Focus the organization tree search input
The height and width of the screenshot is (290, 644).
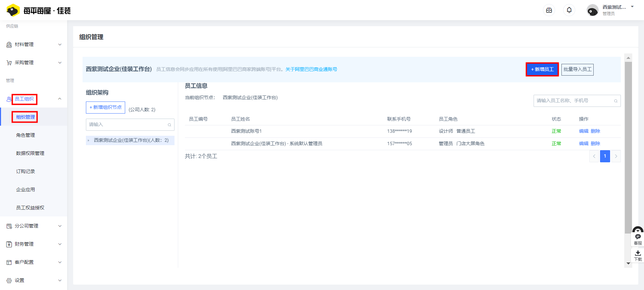(x=130, y=125)
